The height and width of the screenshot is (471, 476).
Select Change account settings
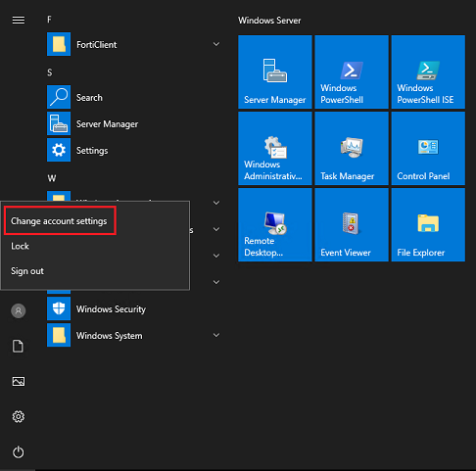pyautogui.click(x=59, y=221)
